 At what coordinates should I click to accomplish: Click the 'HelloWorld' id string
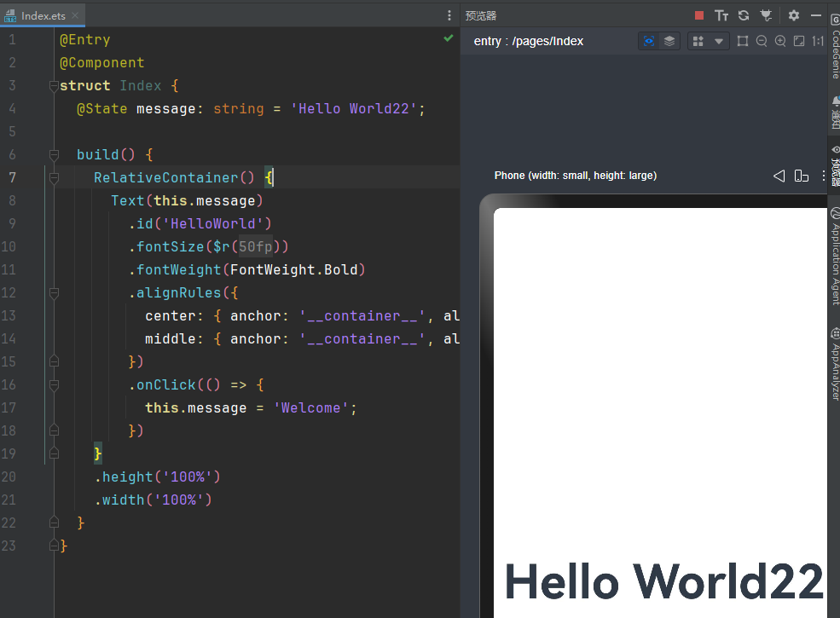pos(212,224)
